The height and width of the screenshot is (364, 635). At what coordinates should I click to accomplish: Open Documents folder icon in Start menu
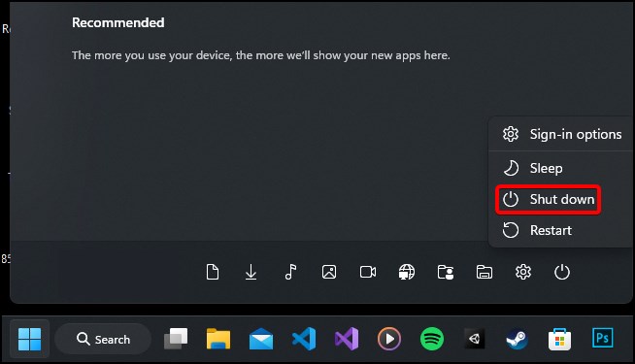pyautogui.click(x=213, y=272)
